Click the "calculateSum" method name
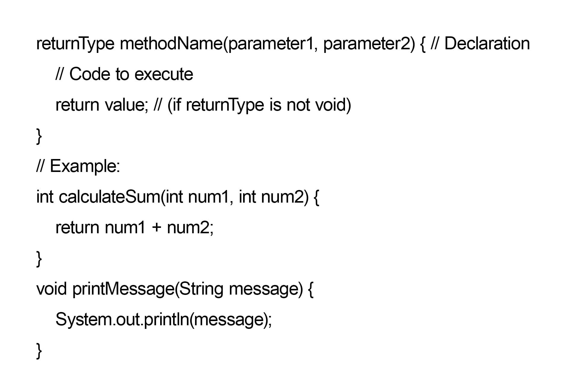 pos(110,197)
